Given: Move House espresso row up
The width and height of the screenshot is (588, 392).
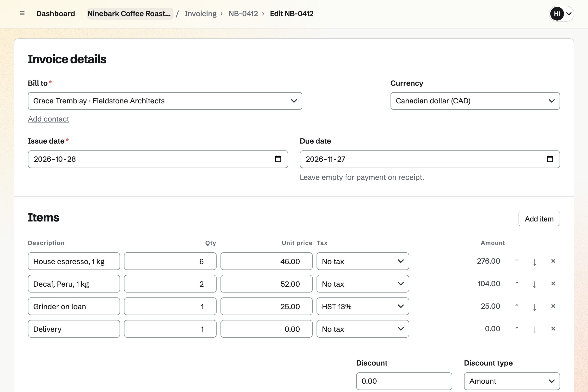Looking at the screenshot, I should point(517,261).
